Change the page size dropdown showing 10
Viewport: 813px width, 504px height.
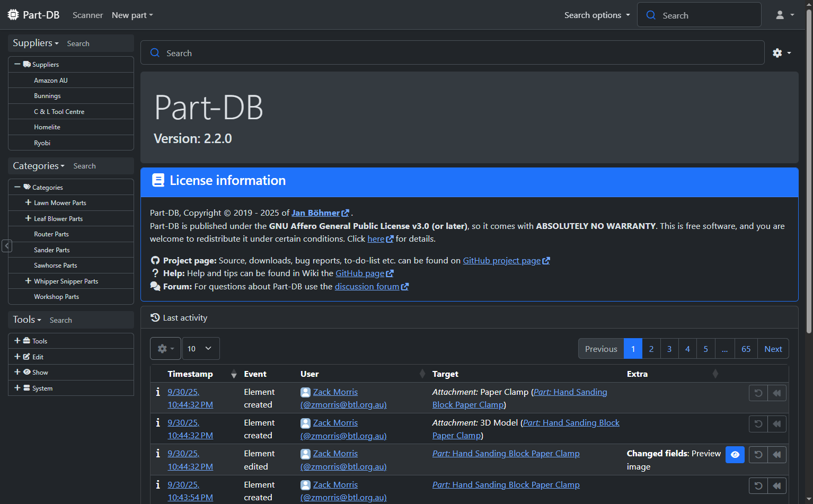pos(201,349)
